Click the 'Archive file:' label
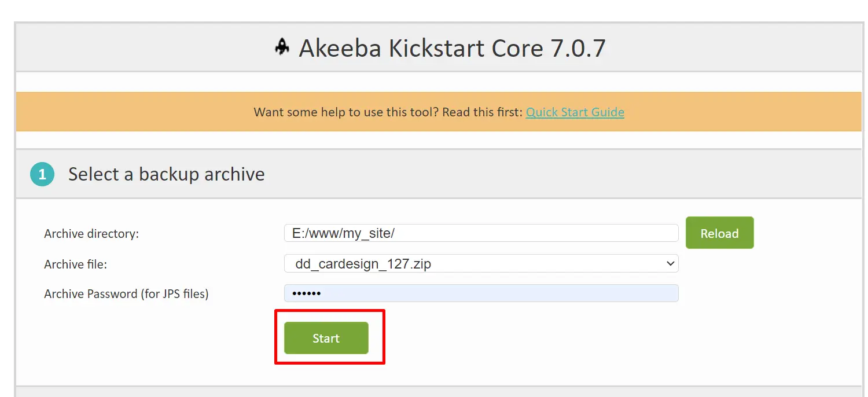The width and height of the screenshot is (868, 397). (x=76, y=264)
